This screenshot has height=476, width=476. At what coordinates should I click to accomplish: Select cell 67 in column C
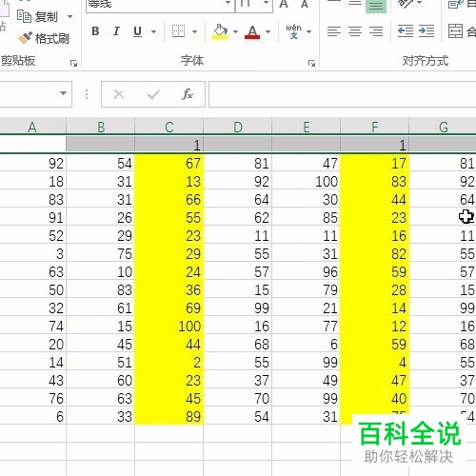tap(169, 164)
